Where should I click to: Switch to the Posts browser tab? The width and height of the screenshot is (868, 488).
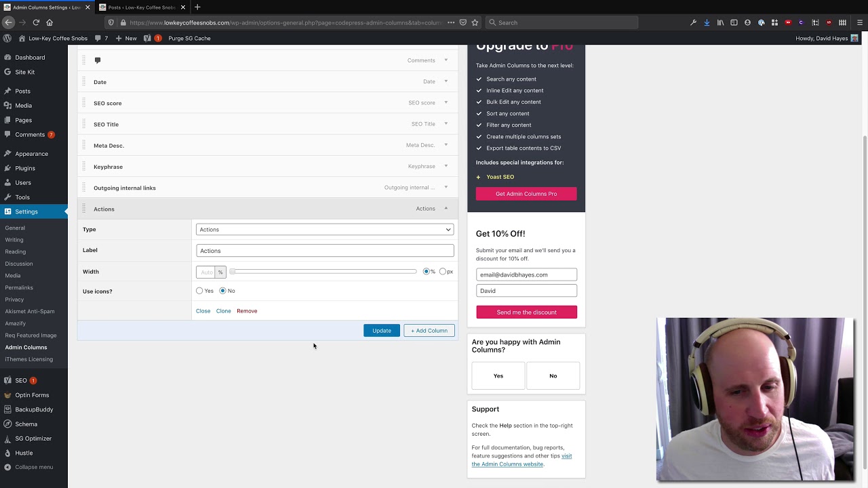coord(142,7)
